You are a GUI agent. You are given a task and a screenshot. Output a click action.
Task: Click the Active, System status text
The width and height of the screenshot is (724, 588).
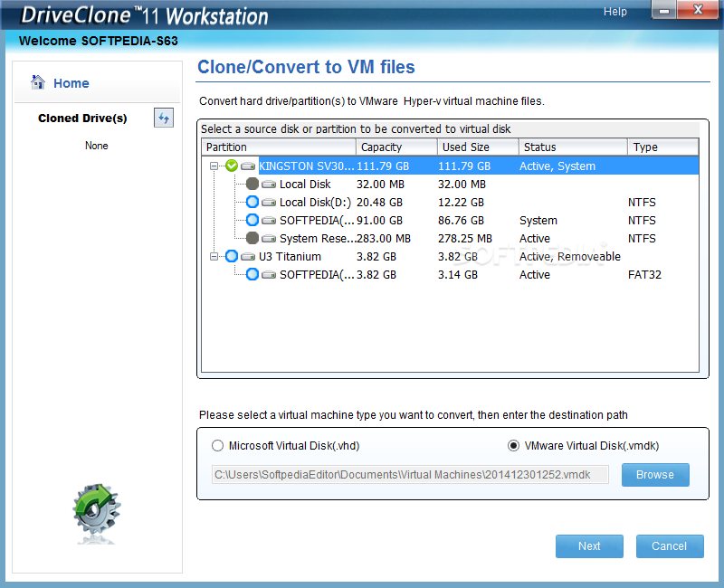coord(557,166)
